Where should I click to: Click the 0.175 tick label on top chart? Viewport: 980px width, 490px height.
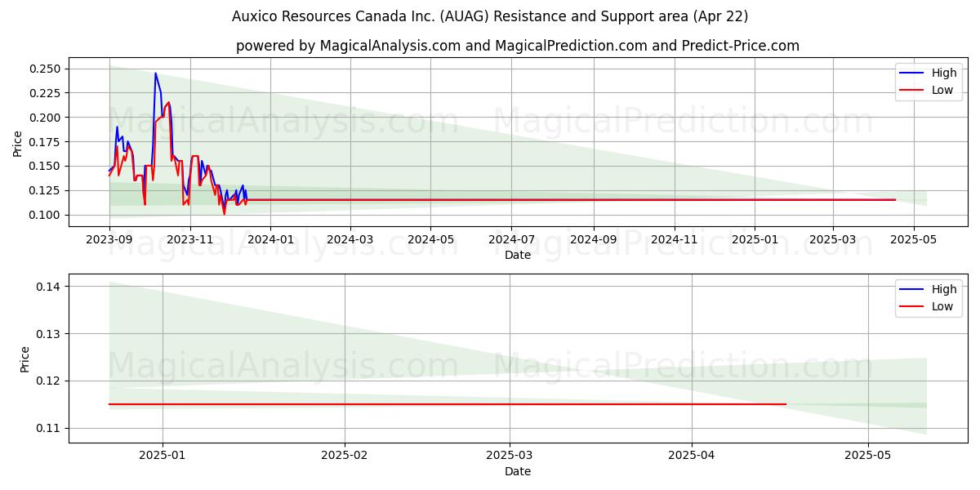coord(45,142)
